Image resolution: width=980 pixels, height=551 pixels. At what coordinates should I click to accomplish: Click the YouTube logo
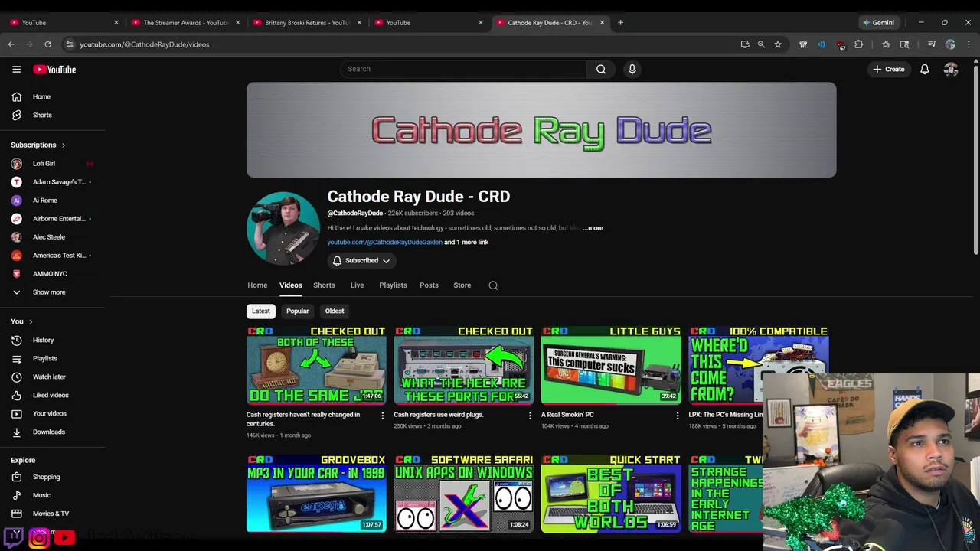[x=54, y=70]
